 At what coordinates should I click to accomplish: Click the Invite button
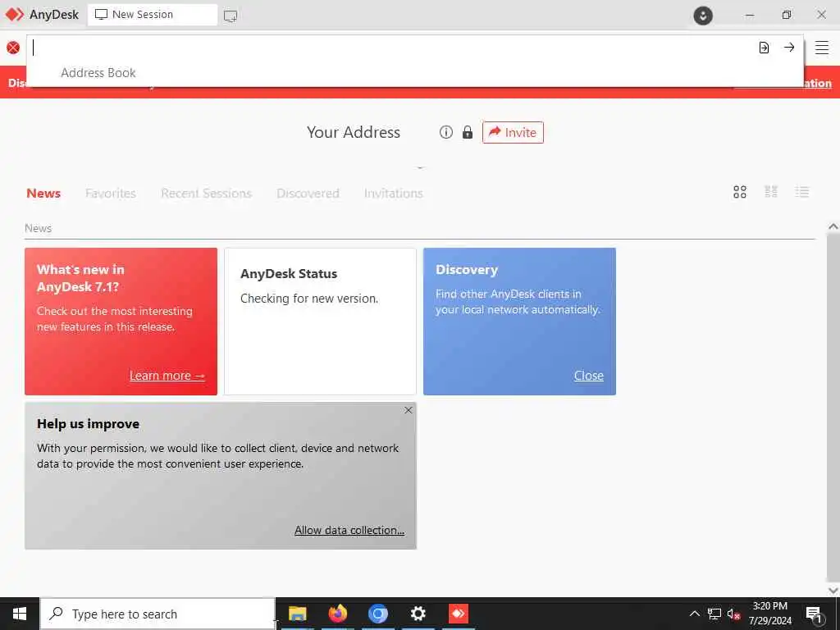click(513, 132)
